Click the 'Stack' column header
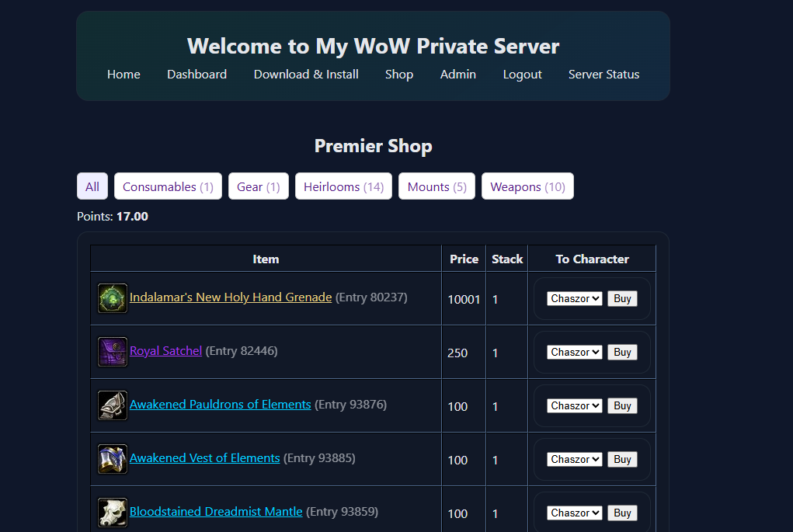Viewport: 793px width, 532px height. (507, 259)
